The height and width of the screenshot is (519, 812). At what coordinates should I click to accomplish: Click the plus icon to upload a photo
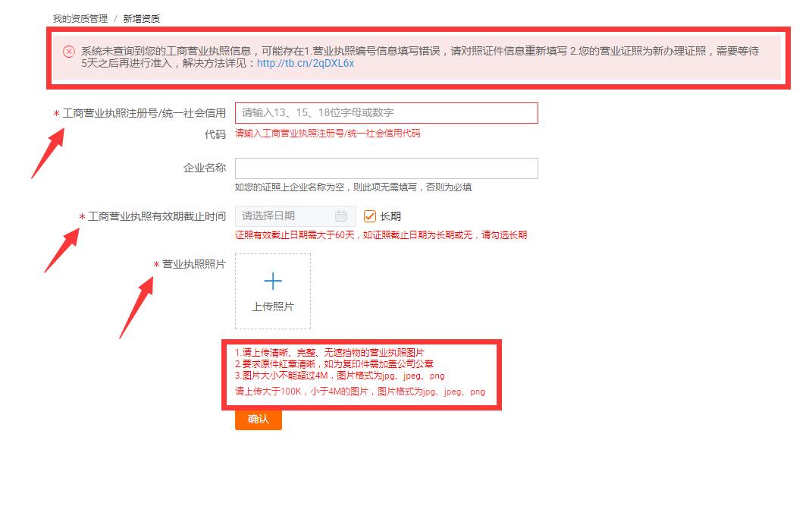[272, 281]
